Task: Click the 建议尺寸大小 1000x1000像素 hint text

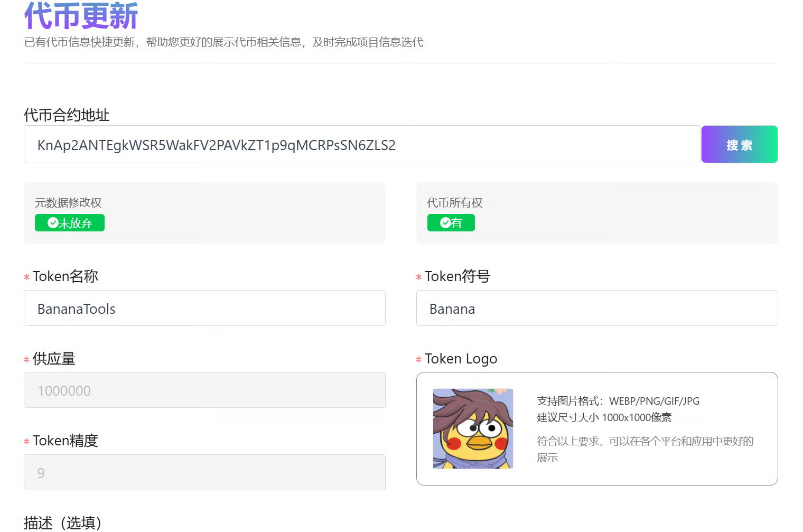Action: 604,417
